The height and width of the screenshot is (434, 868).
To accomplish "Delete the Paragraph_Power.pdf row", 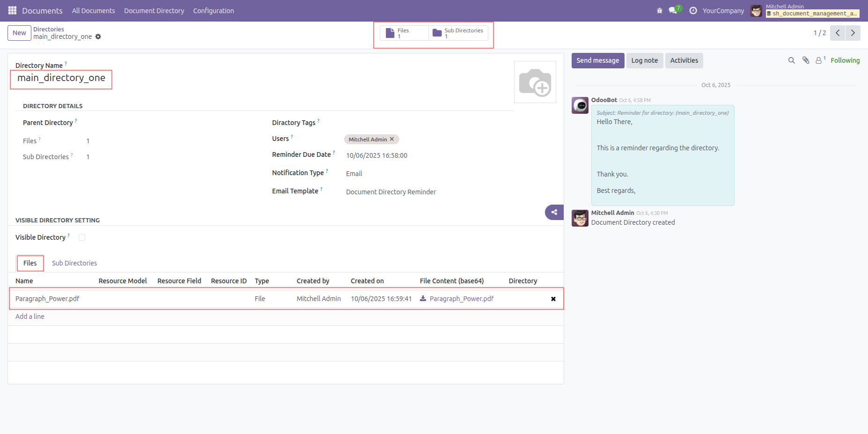I will click(553, 299).
